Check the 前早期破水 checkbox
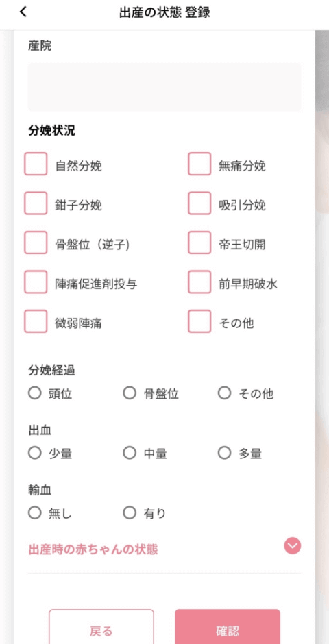Image resolution: width=329 pixels, height=644 pixels. (x=199, y=282)
